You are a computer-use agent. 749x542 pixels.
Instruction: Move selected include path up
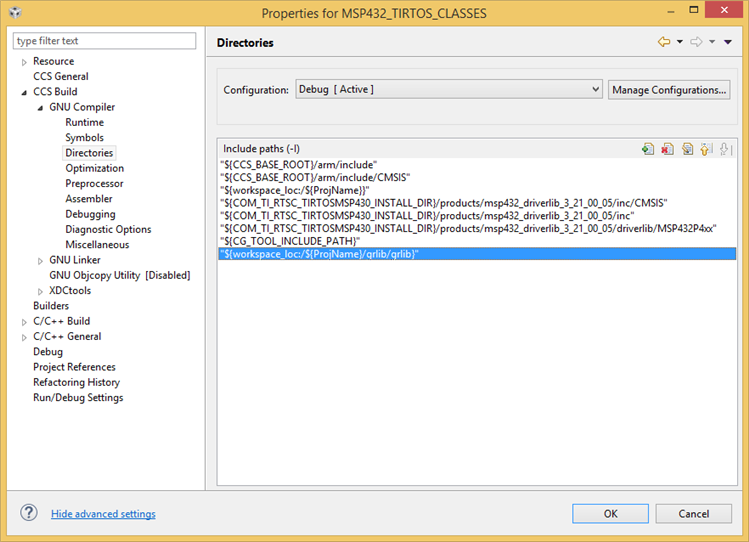click(x=706, y=149)
